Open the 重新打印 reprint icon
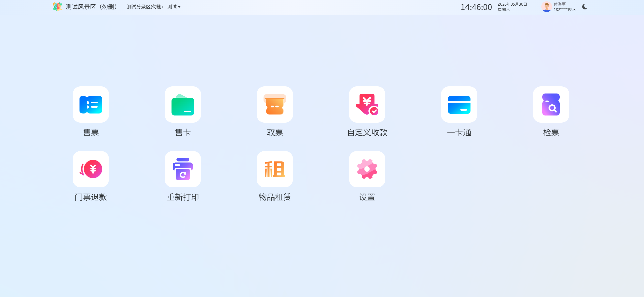The height and width of the screenshot is (297, 644). [x=183, y=169]
